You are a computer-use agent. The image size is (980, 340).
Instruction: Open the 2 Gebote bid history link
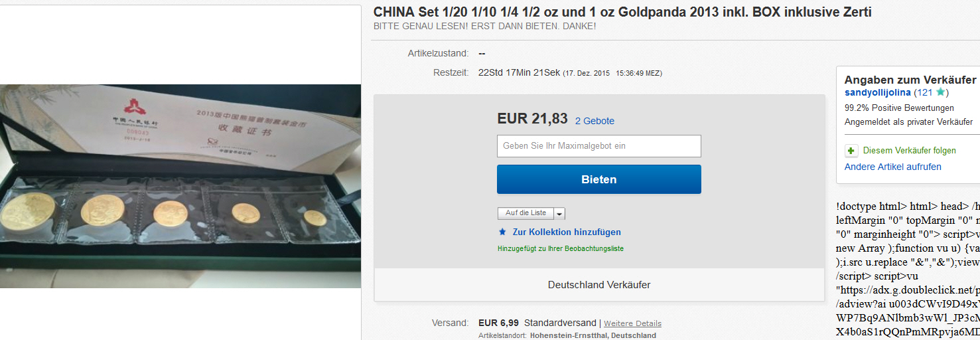595,121
